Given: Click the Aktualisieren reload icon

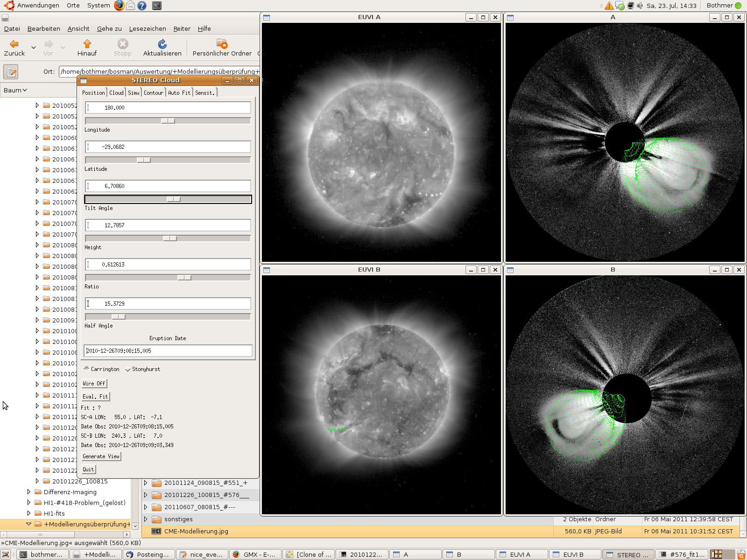Looking at the screenshot, I should (162, 44).
